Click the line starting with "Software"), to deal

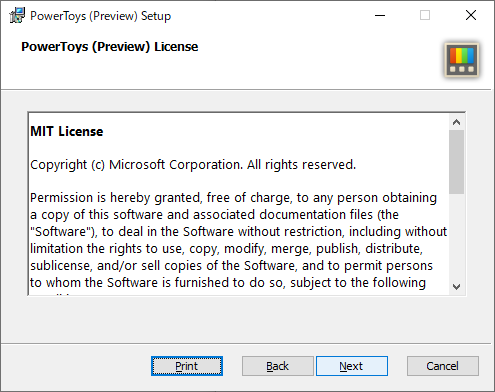[x=238, y=232]
